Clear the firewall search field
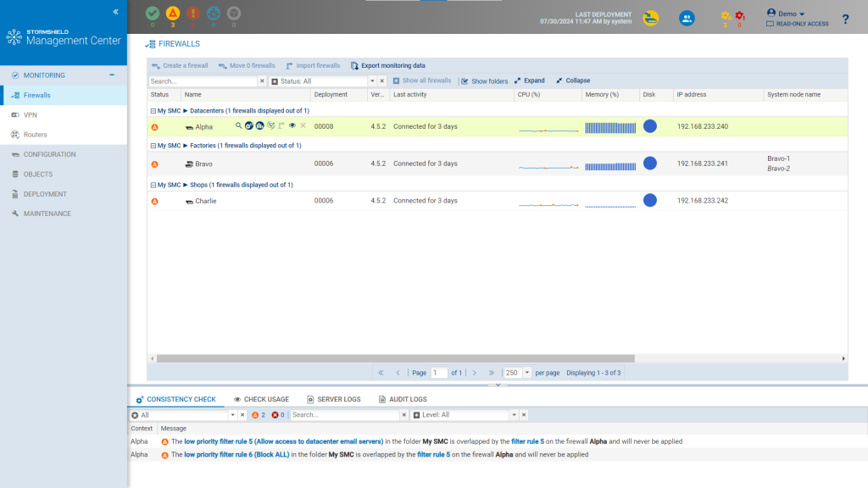The height and width of the screenshot is (488, 868). tap(263, 81)
